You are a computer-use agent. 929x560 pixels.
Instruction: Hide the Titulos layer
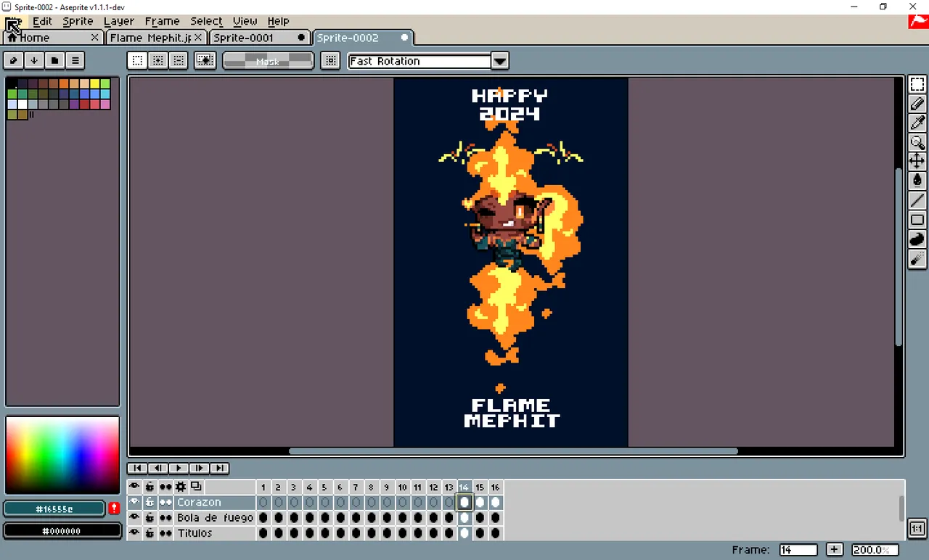(x=134, y=532)
